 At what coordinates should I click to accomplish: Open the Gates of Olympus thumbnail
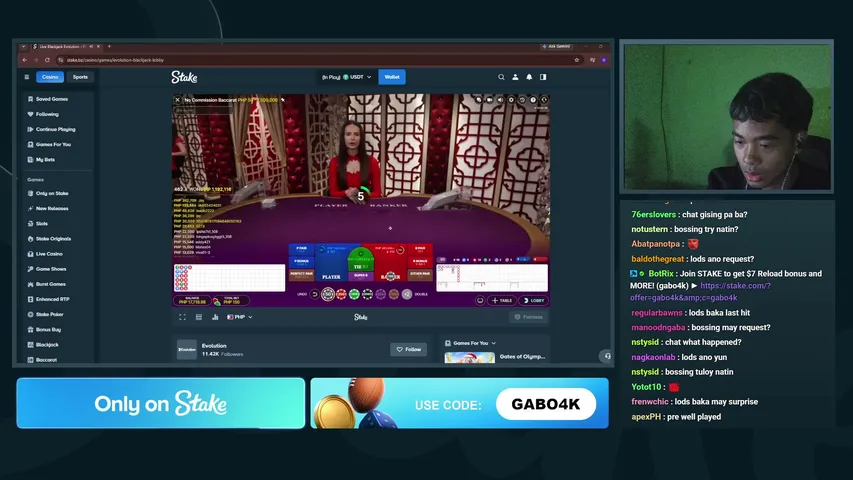tap(469, 358)
